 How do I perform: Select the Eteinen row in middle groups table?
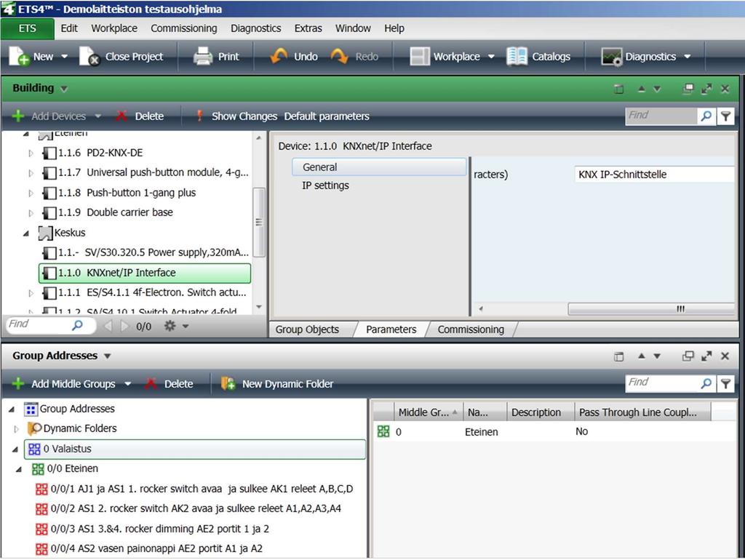[x=556, y=432]
